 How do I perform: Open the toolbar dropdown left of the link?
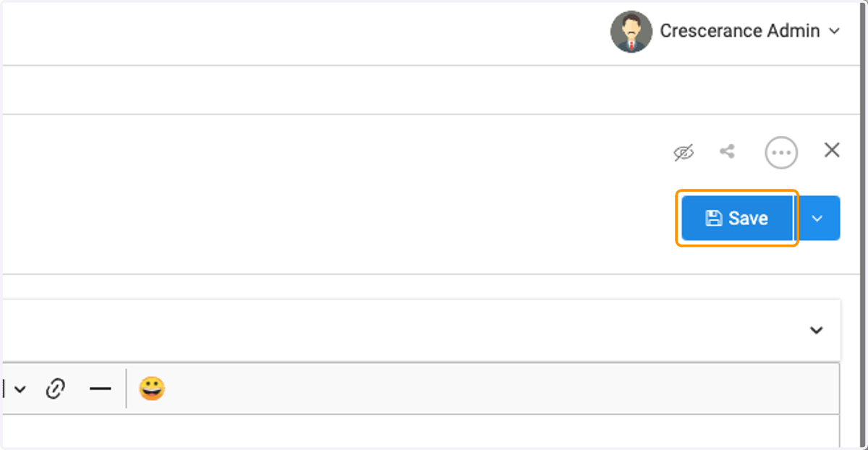[20, 389]
